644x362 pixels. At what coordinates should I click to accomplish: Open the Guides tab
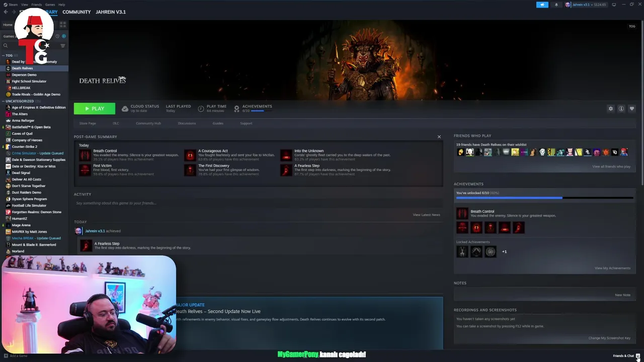pyautogui.click(x=218, y=123)
